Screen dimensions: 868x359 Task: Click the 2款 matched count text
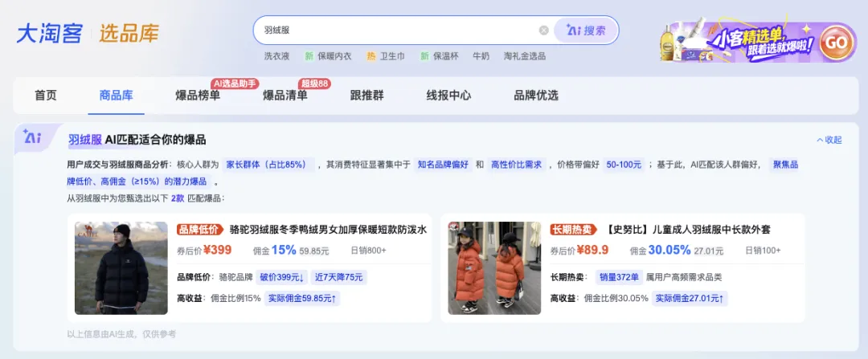177,198
